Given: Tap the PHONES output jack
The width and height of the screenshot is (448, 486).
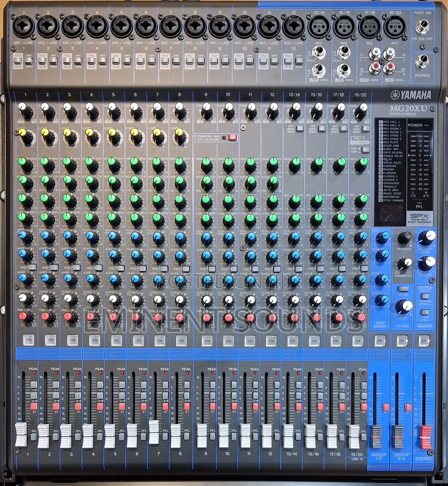Looking at the screenshot, I should point(422,61).
